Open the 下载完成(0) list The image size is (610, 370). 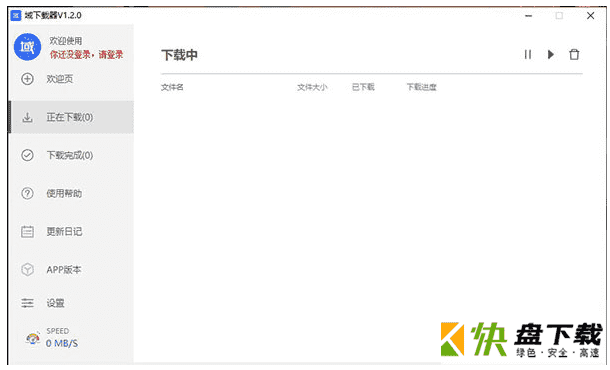71,155
